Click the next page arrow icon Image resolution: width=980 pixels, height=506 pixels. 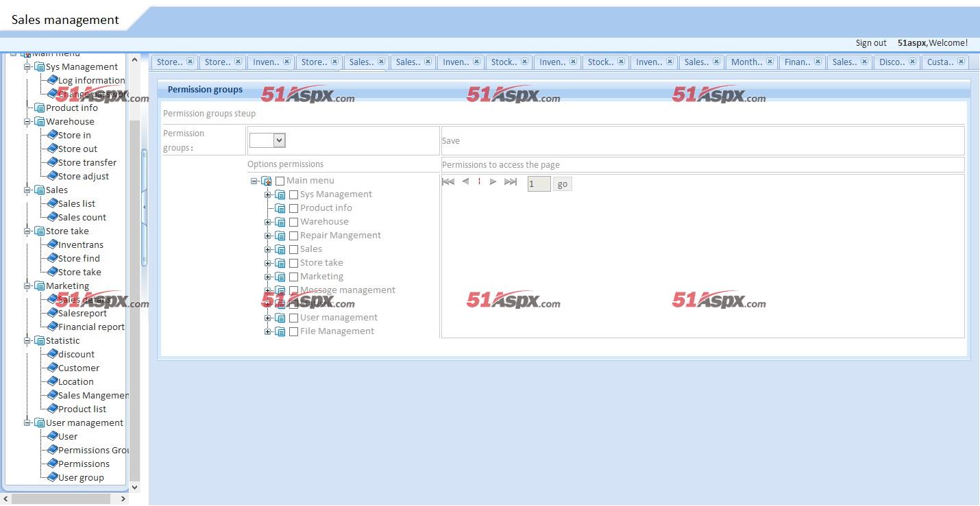493,181
